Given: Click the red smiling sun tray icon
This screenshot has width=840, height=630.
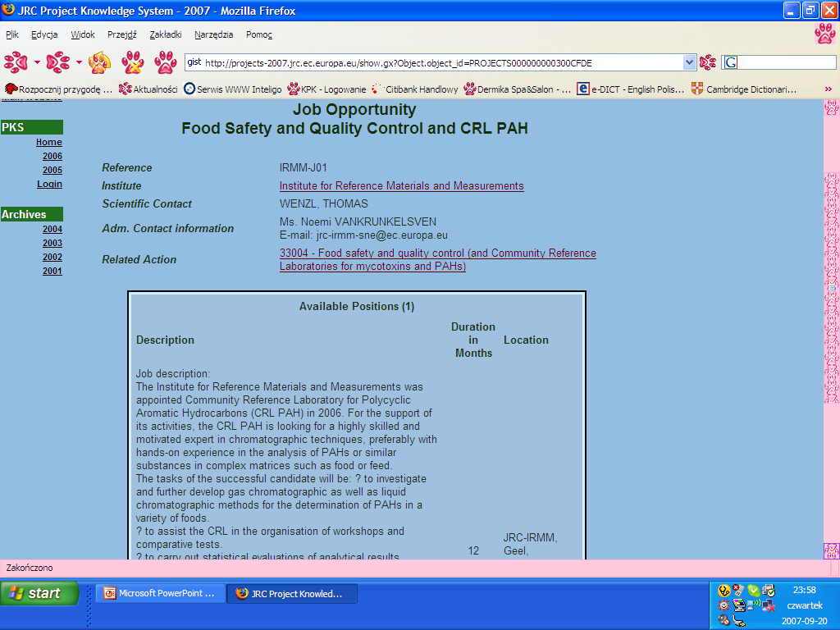Looking at the screenshot, I should [x=724, y=606].
